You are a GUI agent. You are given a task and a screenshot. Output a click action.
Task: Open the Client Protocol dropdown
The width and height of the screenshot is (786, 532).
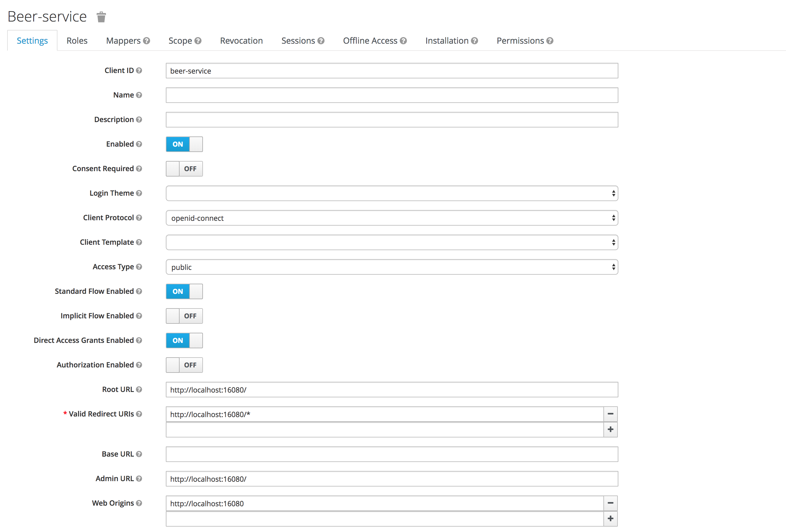coord(392,218)
